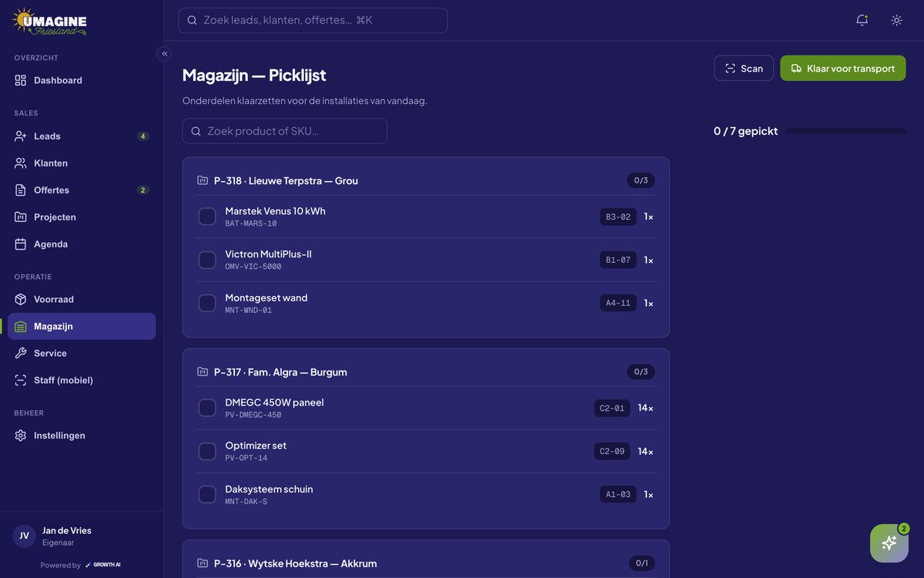Viewport: 924px width, 578px height.
Task: Open notifications bell
Action: pos(862,20)
